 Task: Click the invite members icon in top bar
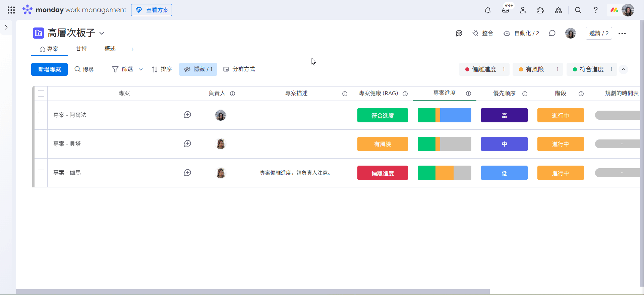pyautogui.click(x=523, y=10)
